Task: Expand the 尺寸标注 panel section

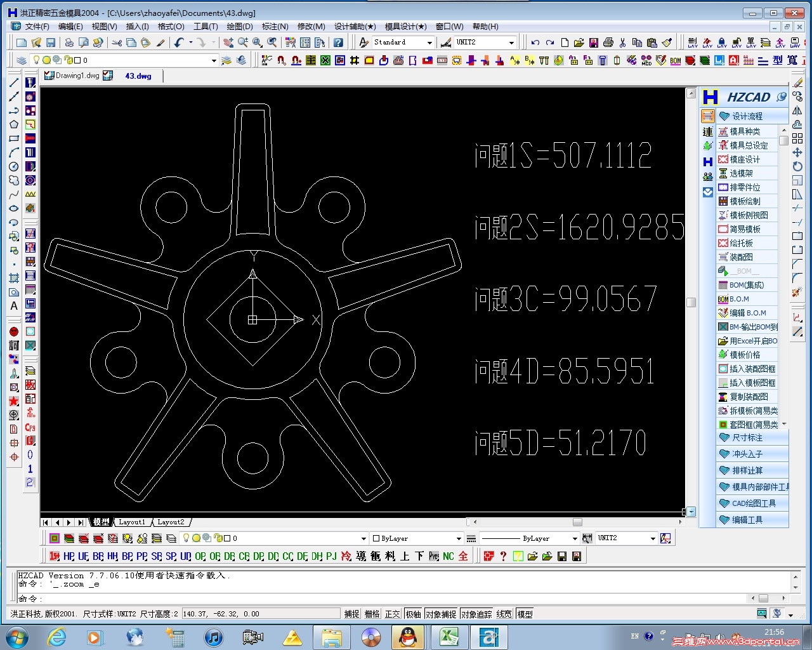Action: 752,437
